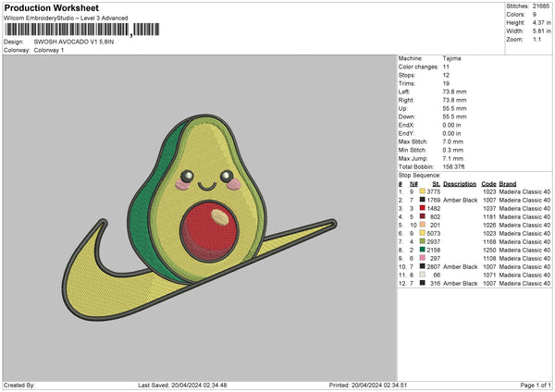Select the Down value '55.5 mm'

point(454,116)
